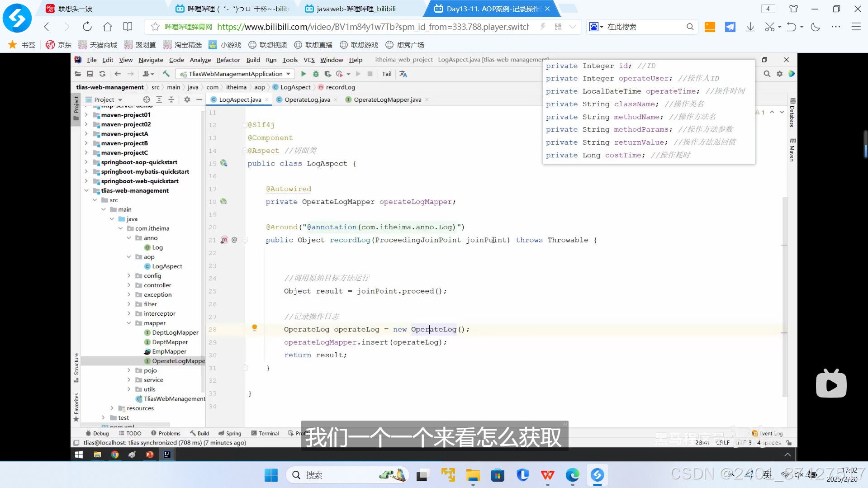The width and height of the screenshot is (868, 488).
Task: Switch to javaweb Bilibili browser tab
Action: (356, 9)
